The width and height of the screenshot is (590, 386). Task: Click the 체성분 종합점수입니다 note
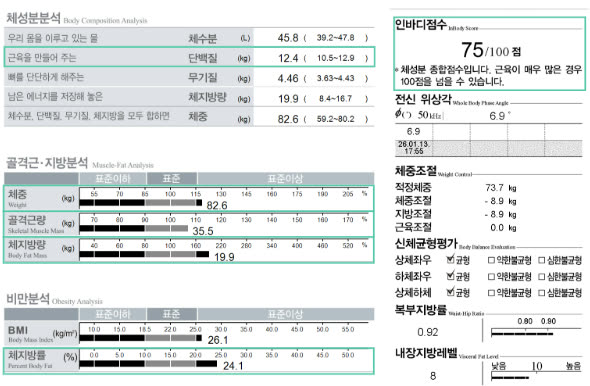[x=489, y=75]
